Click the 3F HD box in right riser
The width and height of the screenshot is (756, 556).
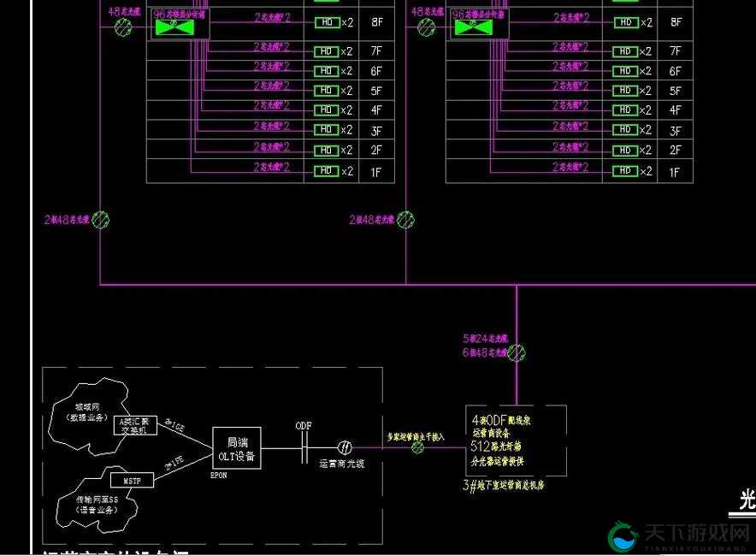(625, 130)
